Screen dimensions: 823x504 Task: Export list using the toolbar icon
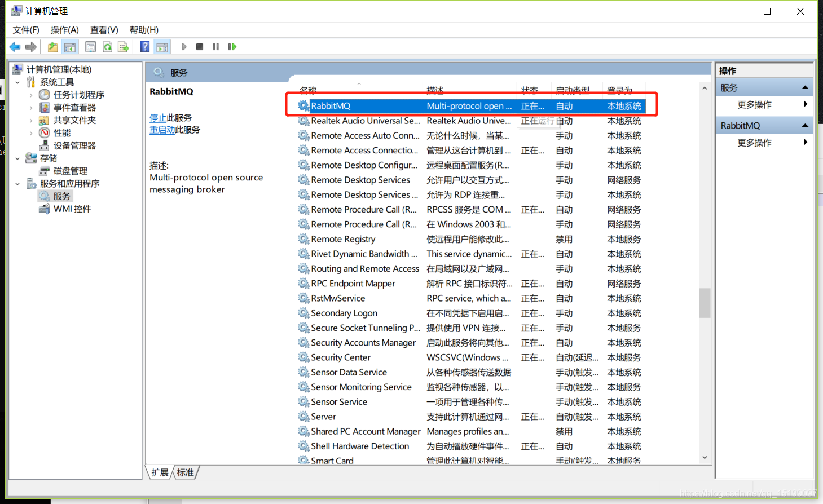124,47
